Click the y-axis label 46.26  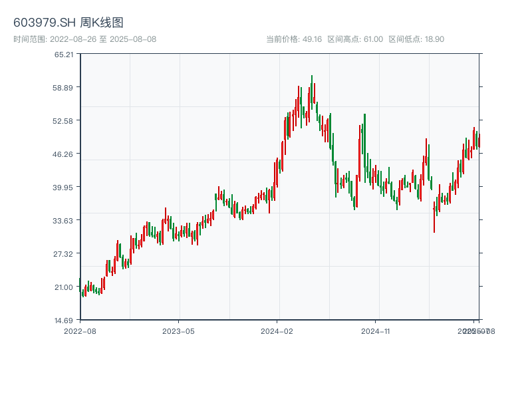63,154
